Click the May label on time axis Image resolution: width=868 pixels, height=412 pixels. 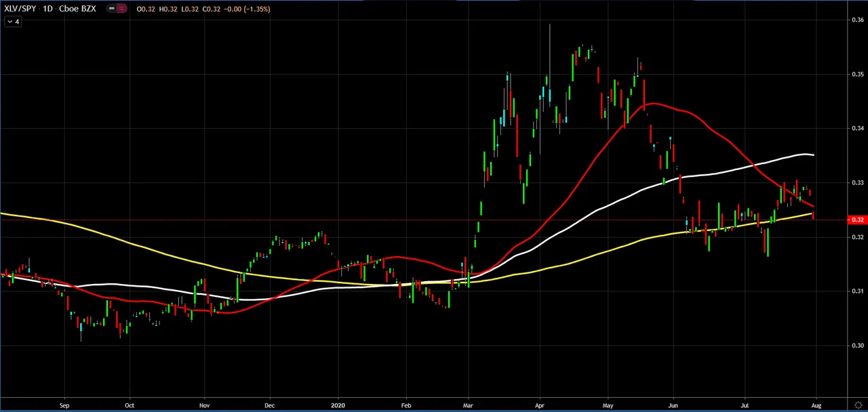pos(608,405)
